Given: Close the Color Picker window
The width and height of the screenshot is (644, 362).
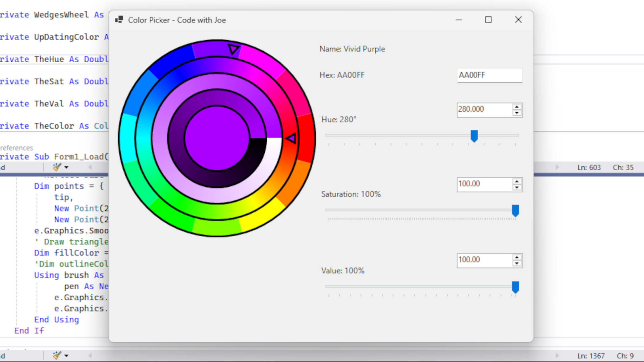Looking at the screenshot, I should (x=518, y=20).
